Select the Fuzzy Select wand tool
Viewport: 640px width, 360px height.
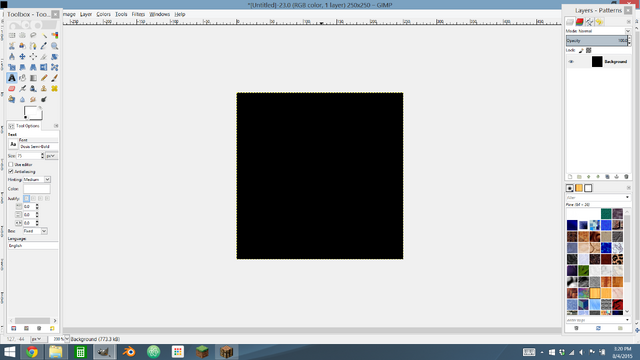pyautogui.click(x=44, y=35)
